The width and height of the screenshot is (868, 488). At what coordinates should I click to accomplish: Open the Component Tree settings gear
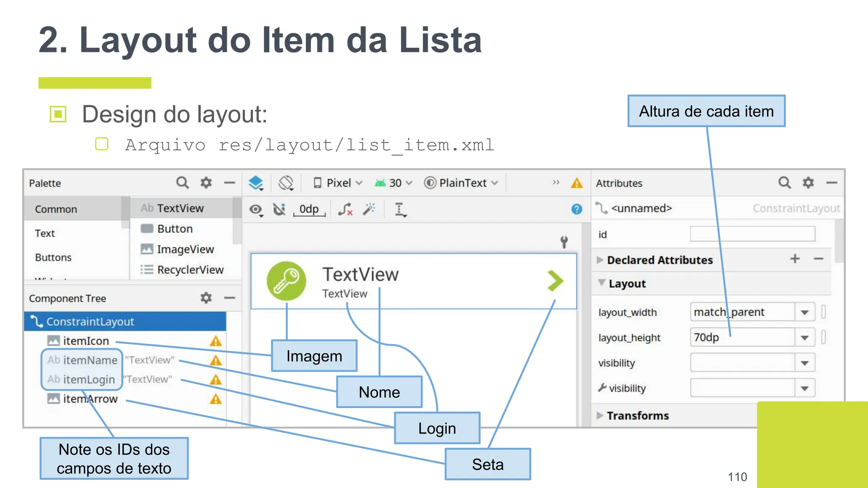(x=206, y=298)
